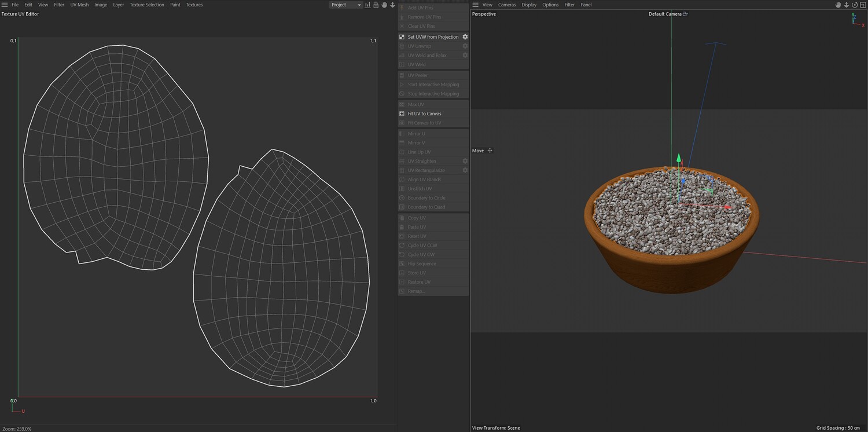Click the rotate view icon in Perspective viewport
The width and height of the screenshot is (868, 432).
click(x=854, y=5)
